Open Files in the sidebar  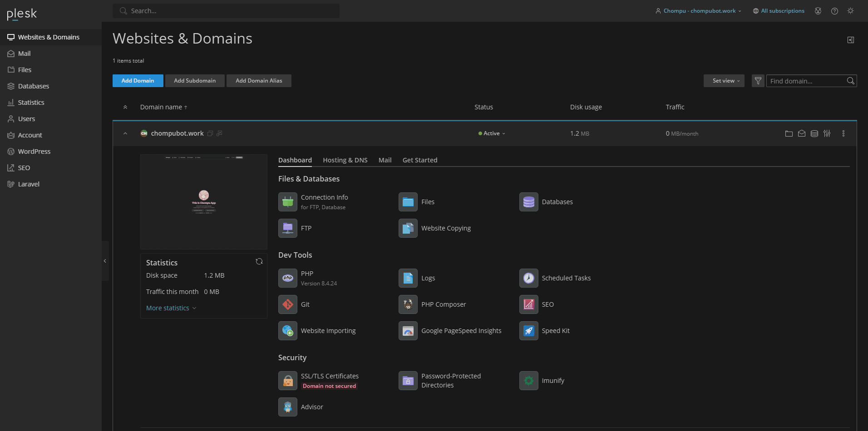[x=51, y=70]
